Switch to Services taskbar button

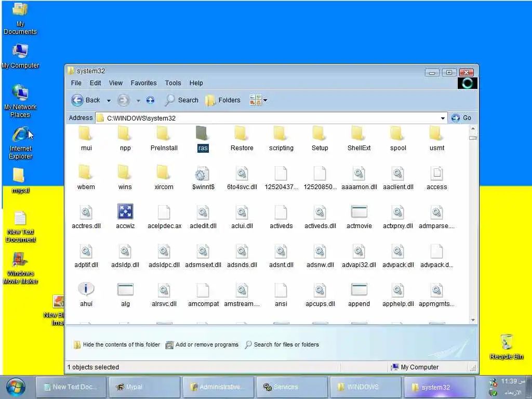292,387
